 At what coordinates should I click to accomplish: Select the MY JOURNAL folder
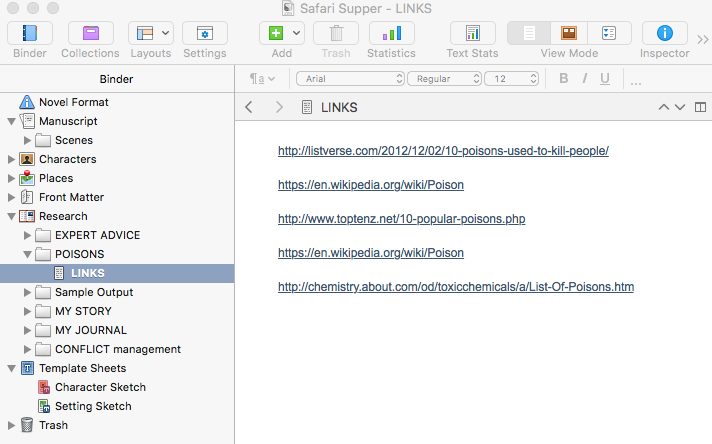pyautogui.click(x=90, y=330)
